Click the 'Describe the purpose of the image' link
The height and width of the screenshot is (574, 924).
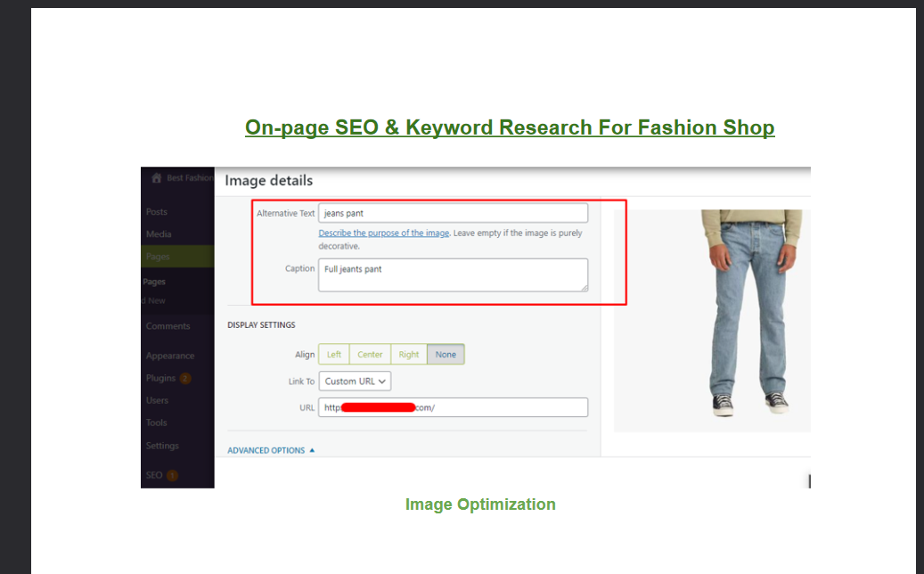coord(383,234)
